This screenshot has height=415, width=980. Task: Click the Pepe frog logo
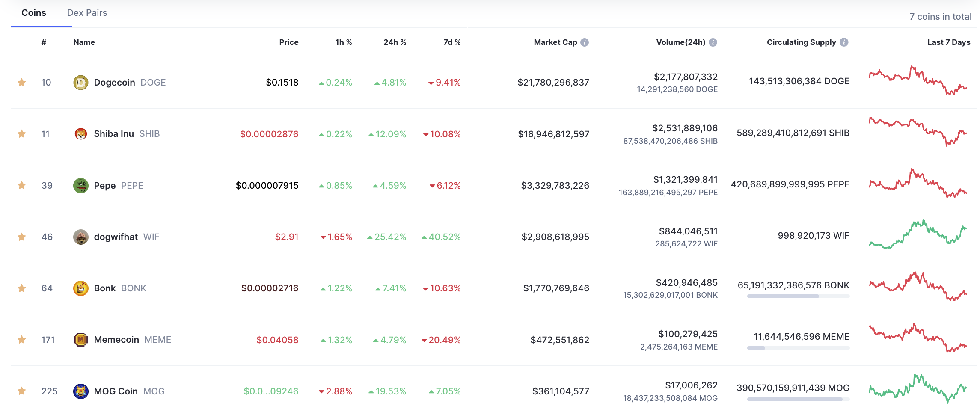tap(81, 185)
